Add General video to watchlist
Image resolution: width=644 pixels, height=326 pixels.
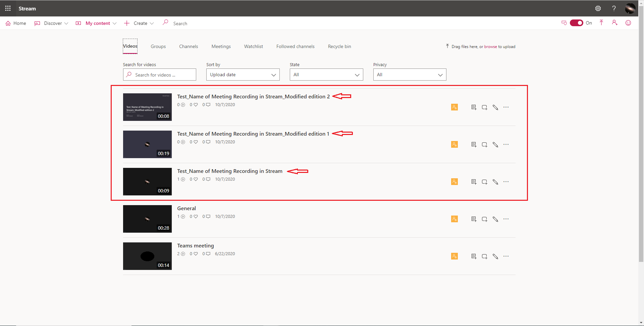click(x=474, y=219)
